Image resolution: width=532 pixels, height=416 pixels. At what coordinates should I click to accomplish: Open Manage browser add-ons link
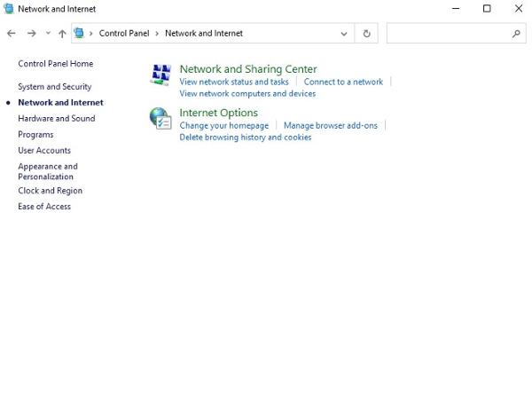(x=331, y=126)
